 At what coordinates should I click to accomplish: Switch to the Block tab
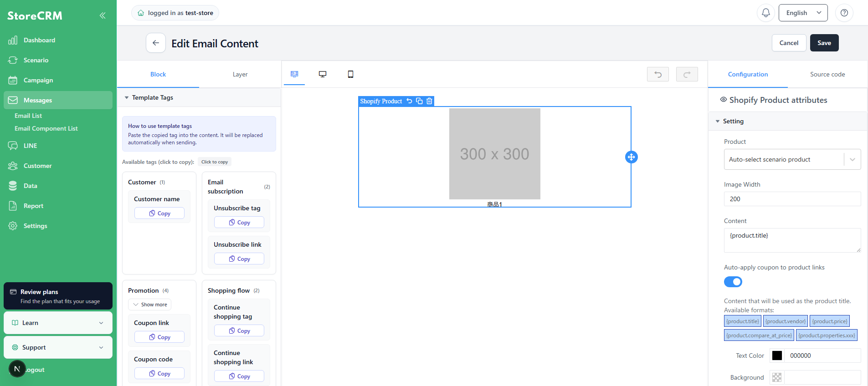tap(158, 74)
